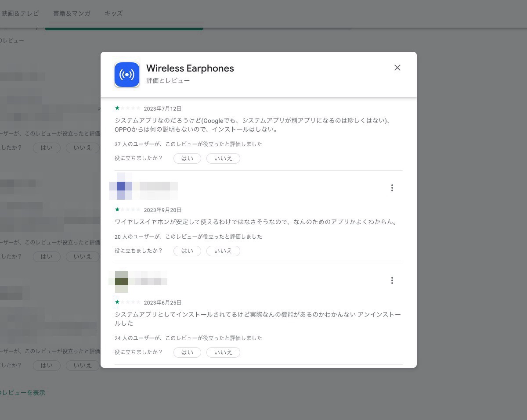Click the star rating beside 2023年9月20日
The width and height of the screenshot is (527, 420).
pyautogui.click(x=127, y=209)
